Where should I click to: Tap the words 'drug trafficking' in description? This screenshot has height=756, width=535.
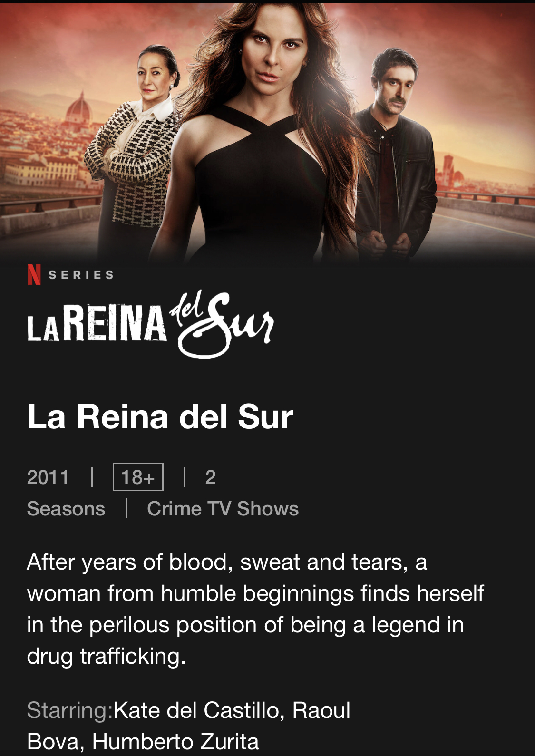click(x=106, y=656)
